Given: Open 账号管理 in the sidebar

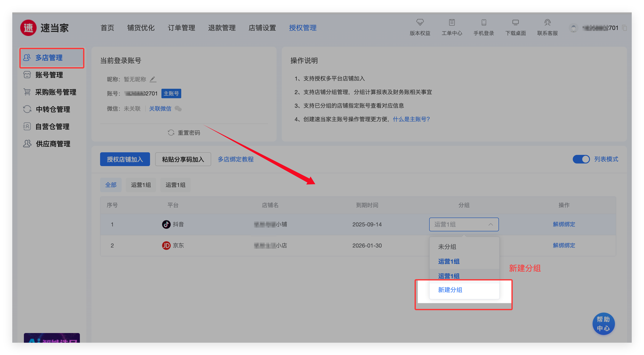Looking at the screenshot, I should coord(49,75).
